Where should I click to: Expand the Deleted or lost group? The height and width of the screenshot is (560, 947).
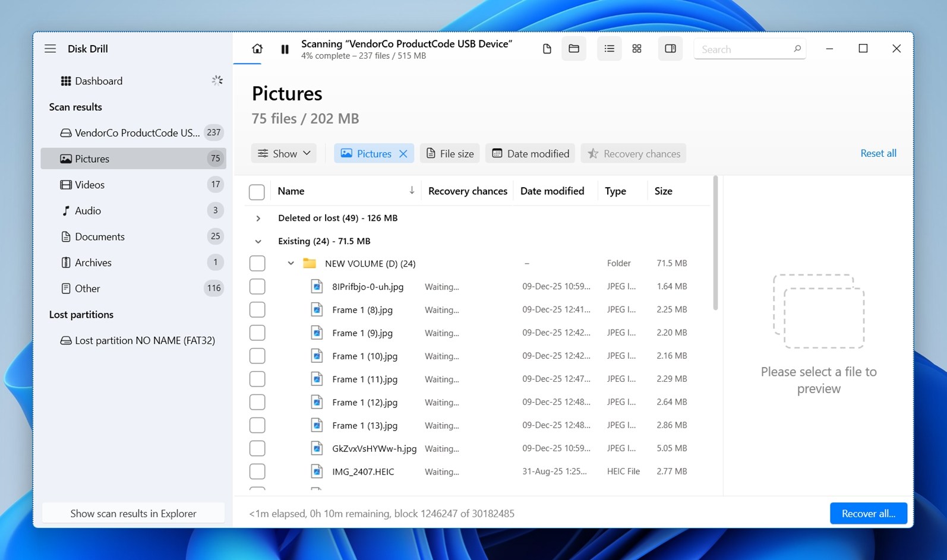pos(258,219)
